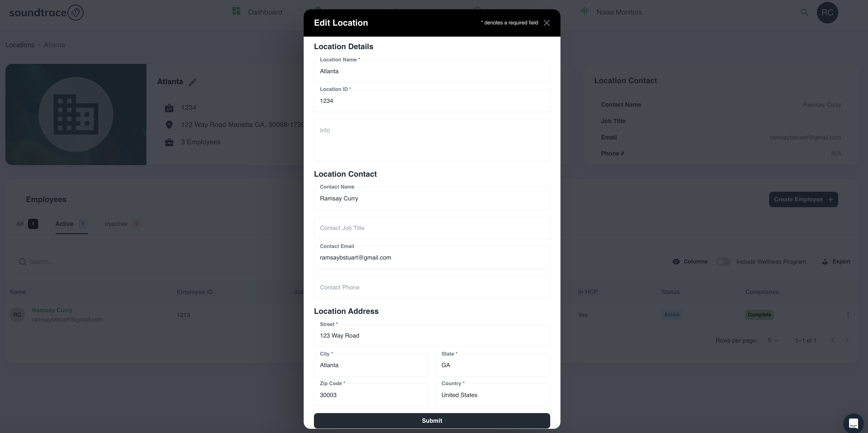Image resolution: width=868 pixels, height=433 pixels.
Task: Toggle Include Wellness Program switch
Action: [723, 262]
